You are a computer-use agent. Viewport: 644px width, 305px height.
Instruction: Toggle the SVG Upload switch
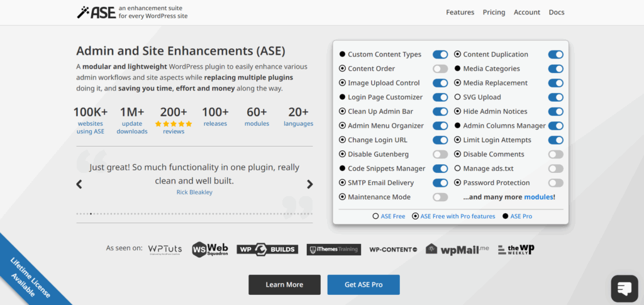[x=556, y=97]
